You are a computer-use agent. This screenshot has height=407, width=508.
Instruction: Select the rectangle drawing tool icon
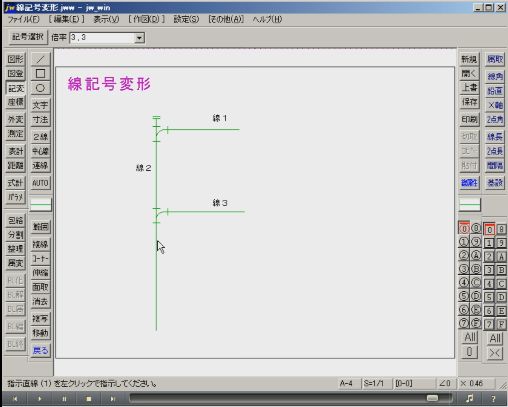click(40, 74)
